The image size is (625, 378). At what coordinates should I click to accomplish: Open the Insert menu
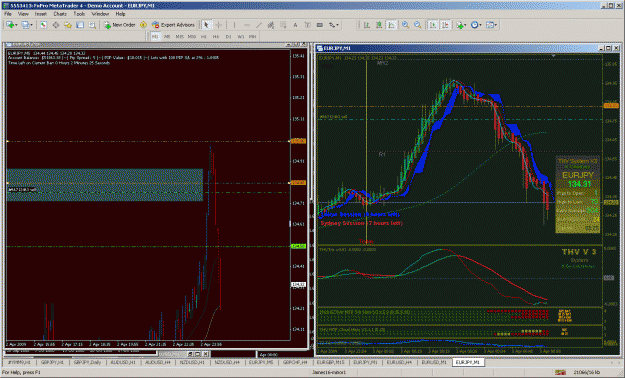click(x=40, y=14)
